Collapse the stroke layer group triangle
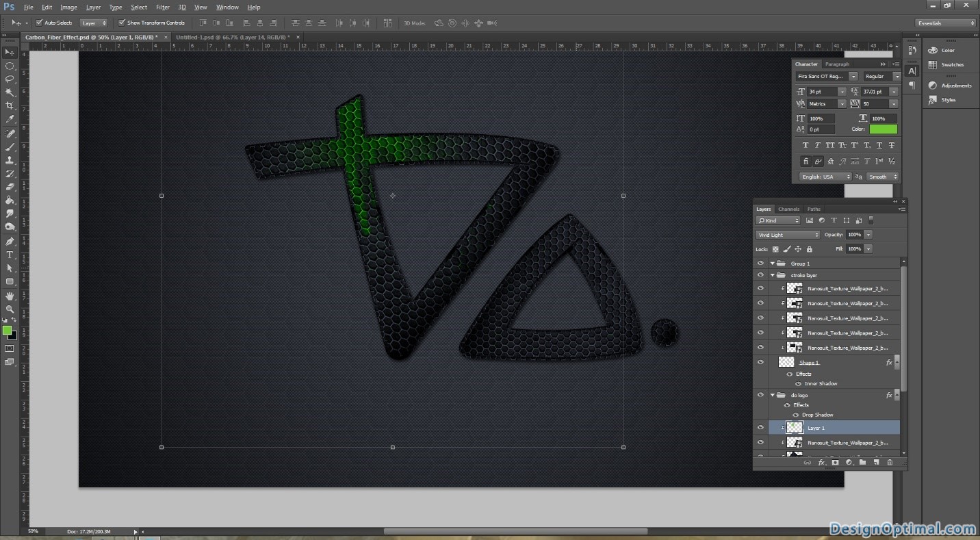Image resolution: width=980 pixels, height=540 pixels. [773, 275]
